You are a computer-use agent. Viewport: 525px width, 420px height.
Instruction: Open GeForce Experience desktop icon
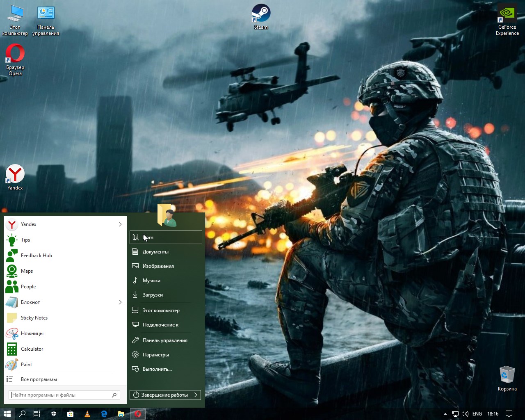[x=507, y=20]
